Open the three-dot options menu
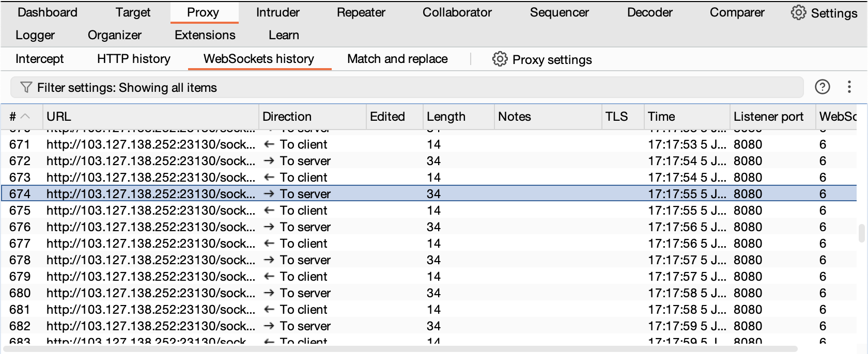Image resolution: width=868 pixels, height=354 pixels. [849, 87]
